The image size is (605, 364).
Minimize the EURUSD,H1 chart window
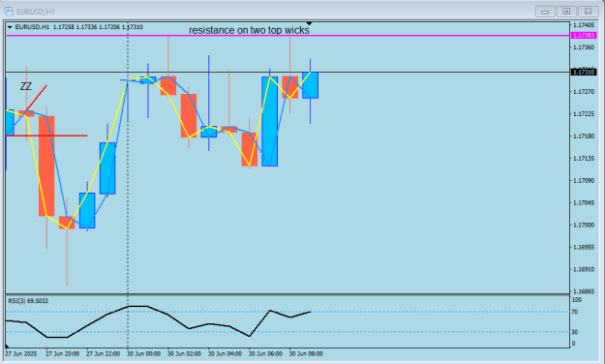pyautogui.click(x=545, y=12)
